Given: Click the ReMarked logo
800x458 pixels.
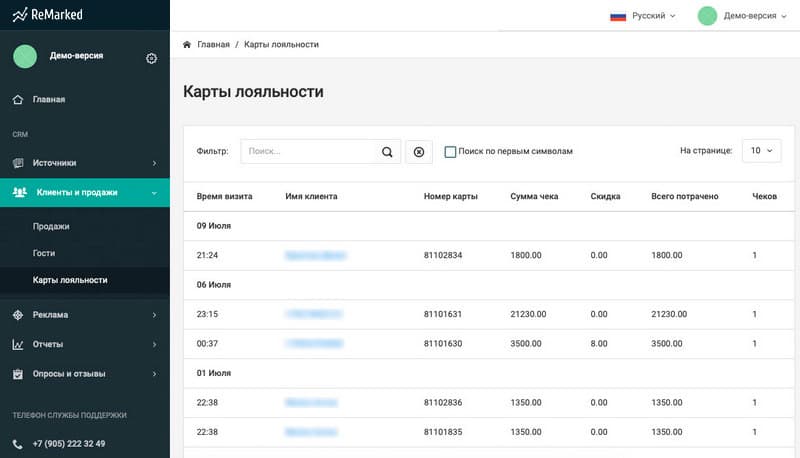Looking at the screenshot, I should click(47, 15).
